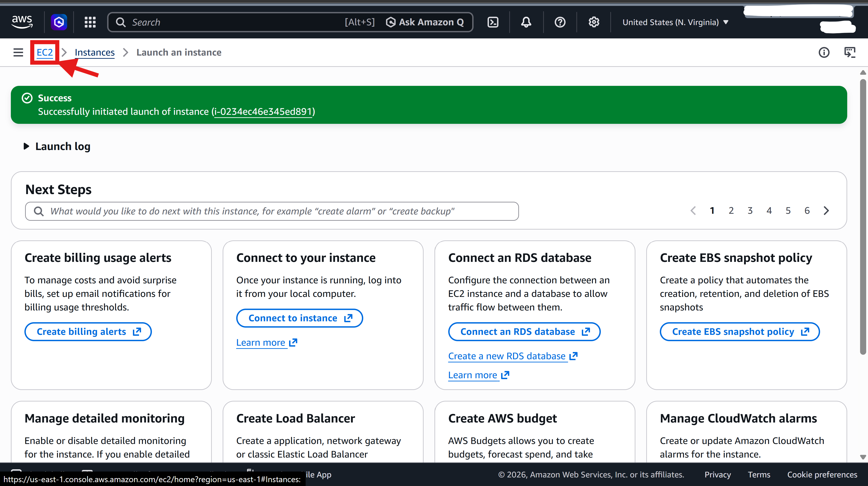Open the info panel icon

824,53
